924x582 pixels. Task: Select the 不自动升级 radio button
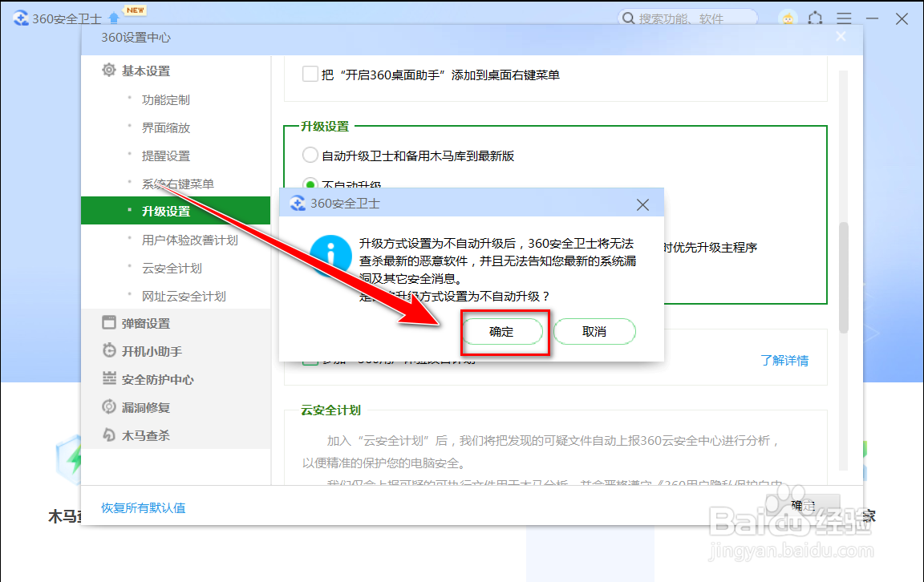pyautogui.click(x=310, y=184)
